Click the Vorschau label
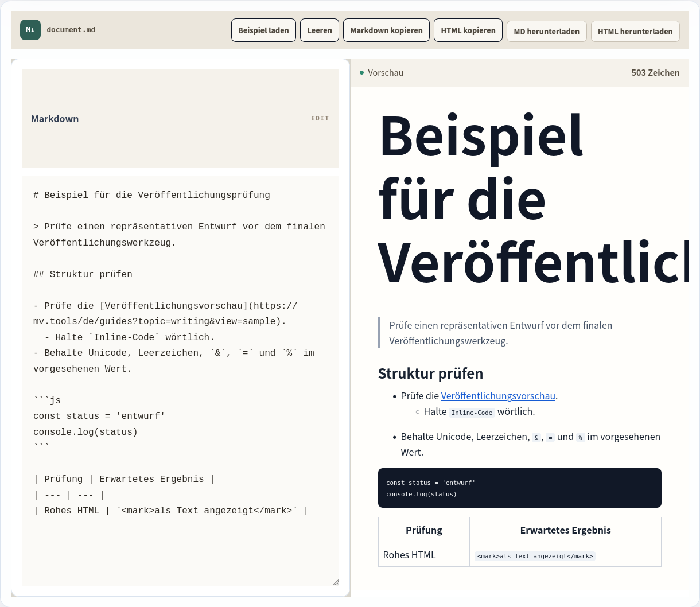The width and height of the screenshot is (700, 607). pyautogui.click(x=386, y=73)
